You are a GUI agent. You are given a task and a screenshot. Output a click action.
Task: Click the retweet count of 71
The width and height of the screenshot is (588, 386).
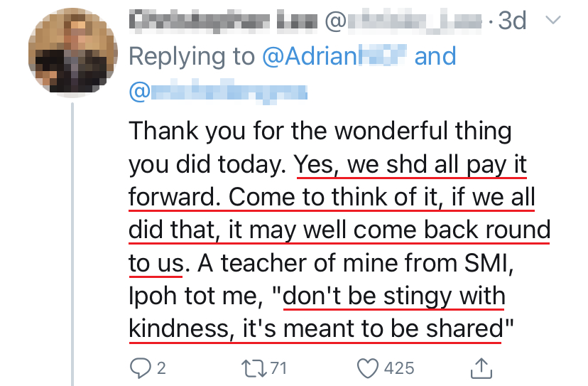pos(278,368)
